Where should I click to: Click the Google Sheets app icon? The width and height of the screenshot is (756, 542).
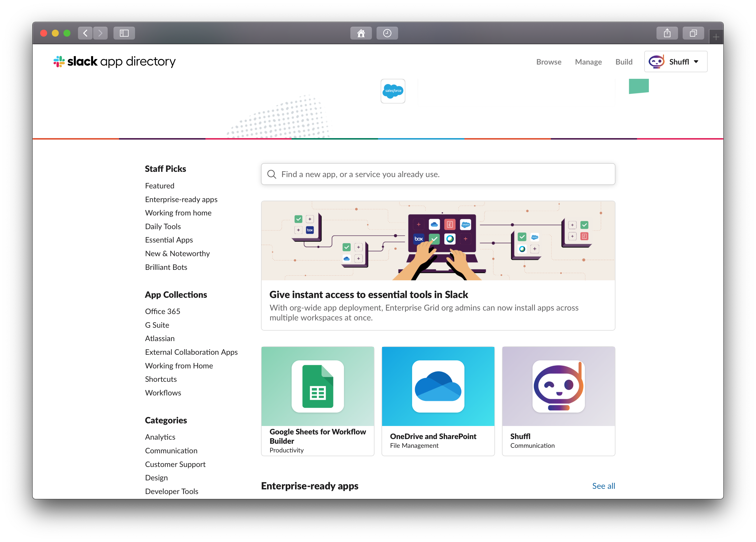[317, 386]
